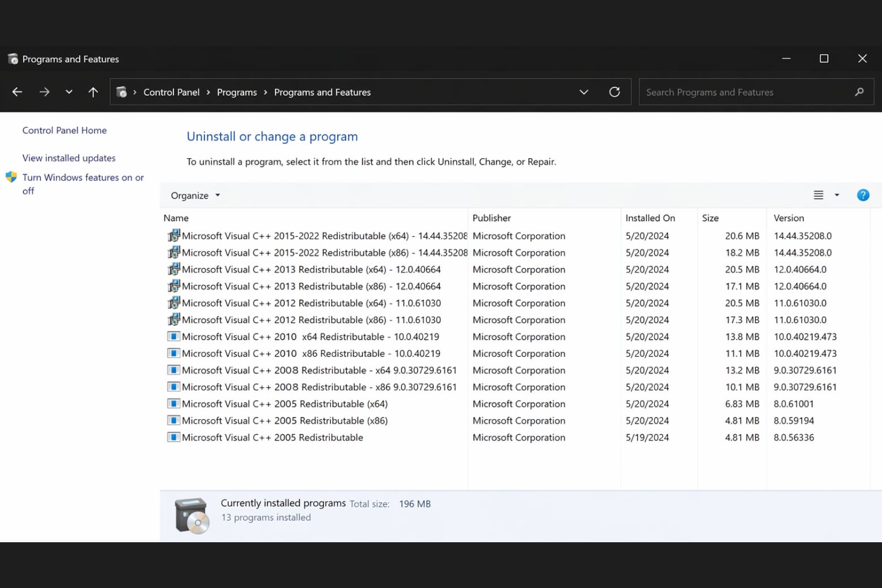Select icon of Visual C++ 2005 installed 5/19/2024

pyautogui.click(x=174, y=437)
